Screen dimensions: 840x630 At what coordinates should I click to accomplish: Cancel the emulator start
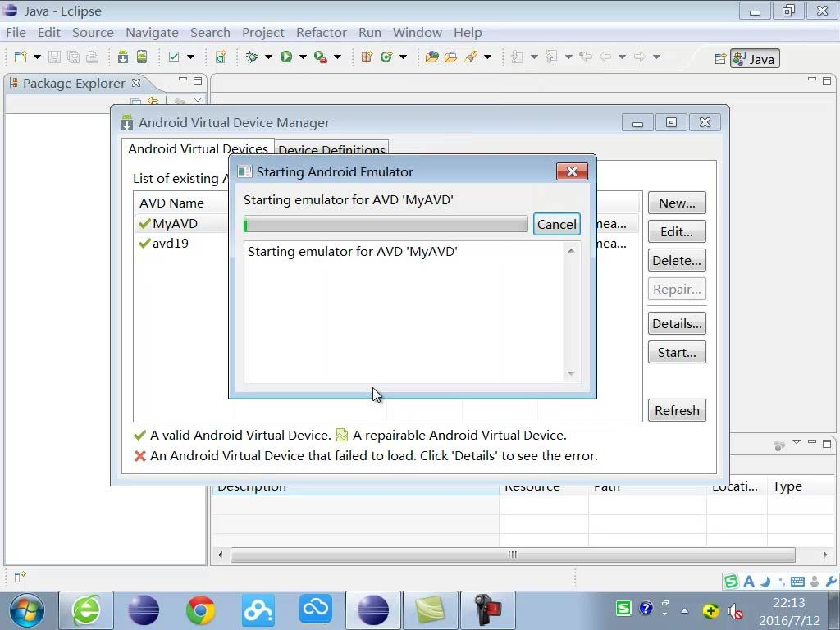[557, 225]
